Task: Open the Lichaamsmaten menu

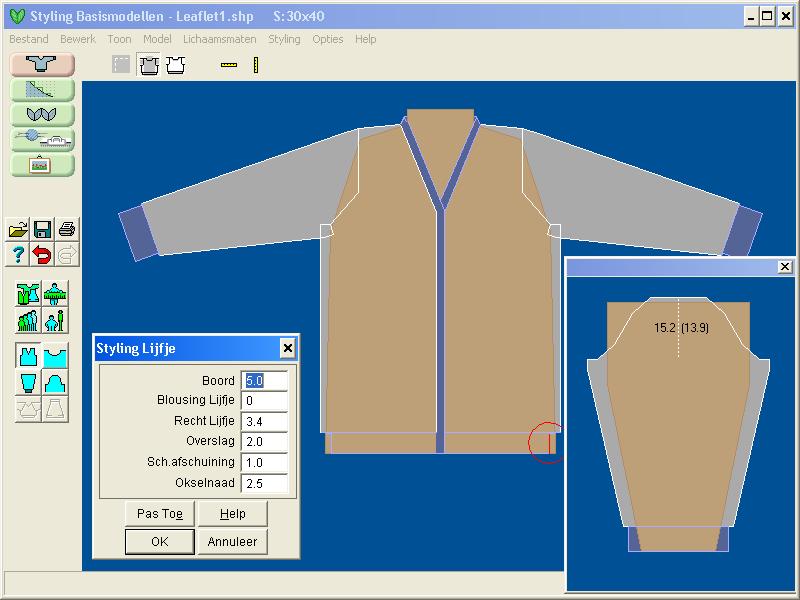Action: 219,39
